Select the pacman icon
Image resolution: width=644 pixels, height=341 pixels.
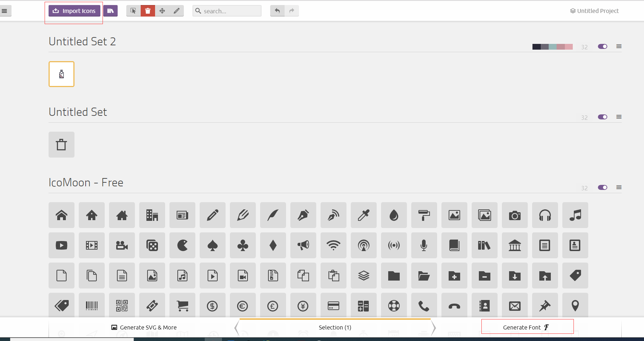(x=182, y=245)
